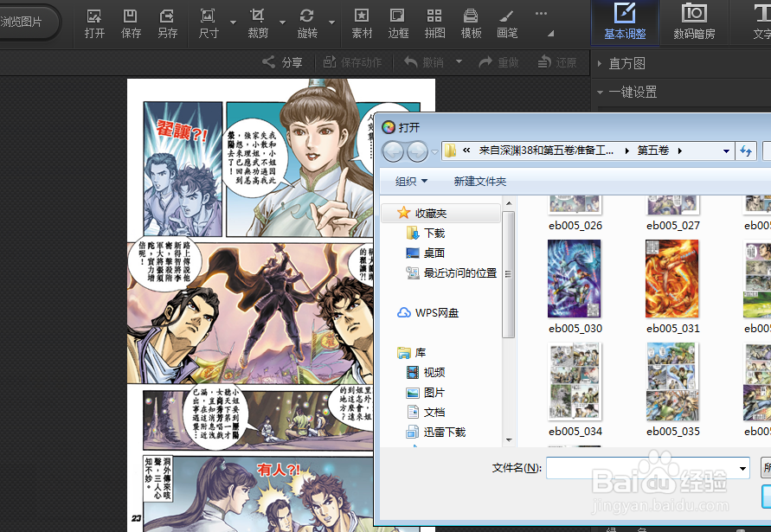Open the 组织 menu dropdown
Screen dimensions: 771x532
(412, 182)
